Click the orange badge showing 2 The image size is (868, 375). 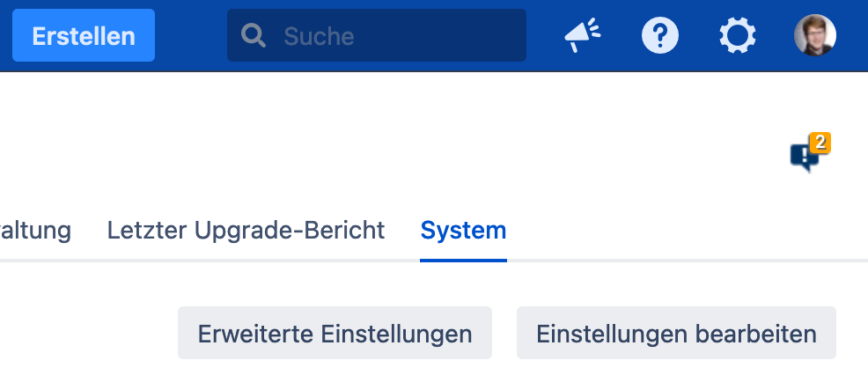click(x=820, y=143)
